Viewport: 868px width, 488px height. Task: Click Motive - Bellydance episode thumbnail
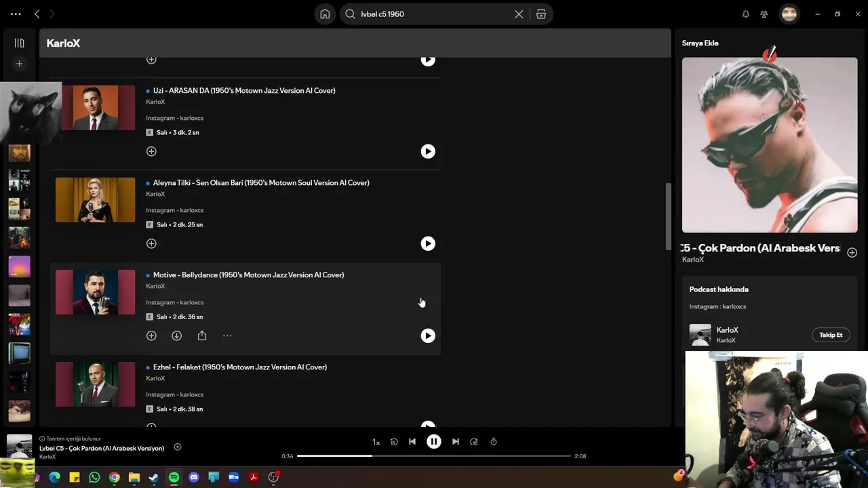point(95,292)
